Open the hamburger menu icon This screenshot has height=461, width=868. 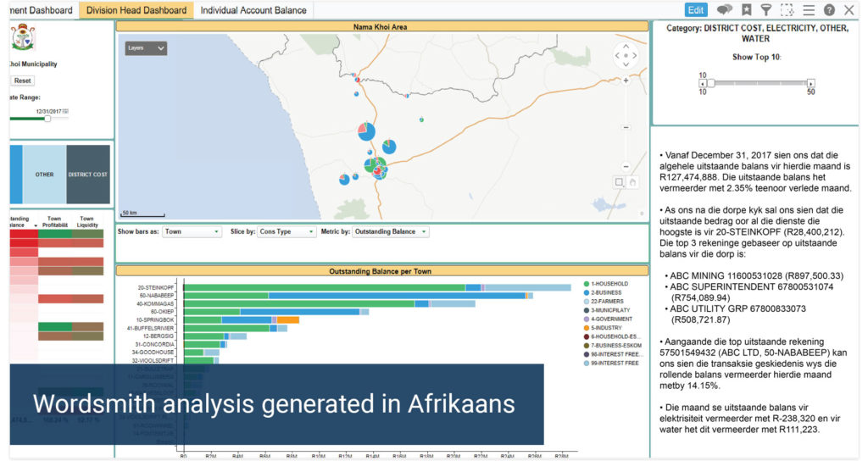(809, 10)
